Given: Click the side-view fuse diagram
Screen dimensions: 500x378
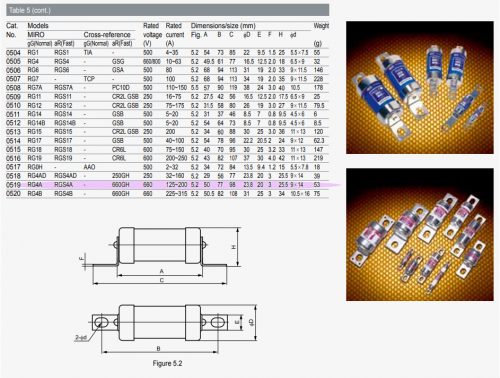Looking at the screenshot, I should pos(162,256).
